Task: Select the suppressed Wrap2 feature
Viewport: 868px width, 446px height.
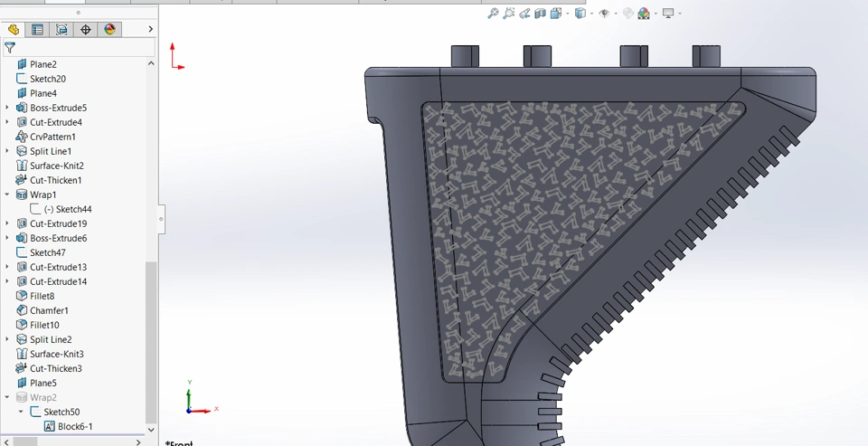Action: (x=43, y=397)
